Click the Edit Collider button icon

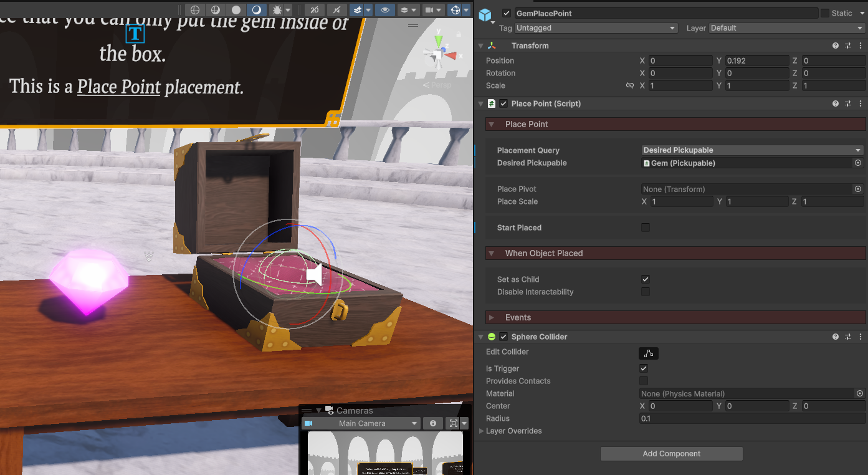(x=648, y=353)
